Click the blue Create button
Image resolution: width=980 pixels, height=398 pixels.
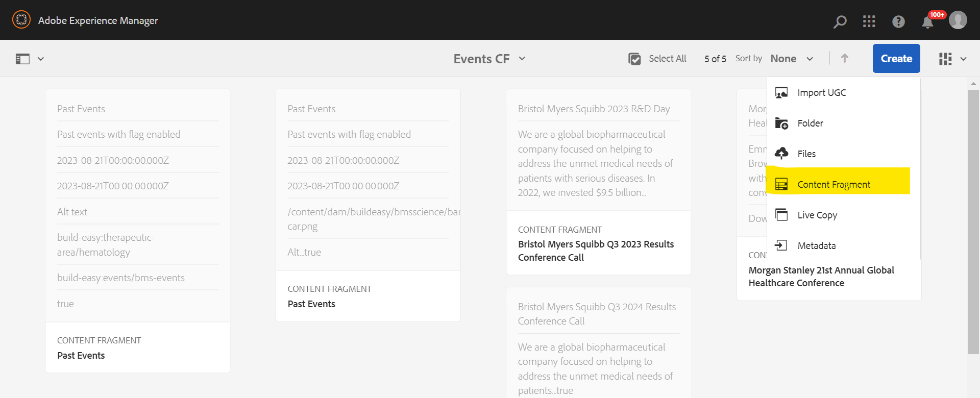click(896, 59)
